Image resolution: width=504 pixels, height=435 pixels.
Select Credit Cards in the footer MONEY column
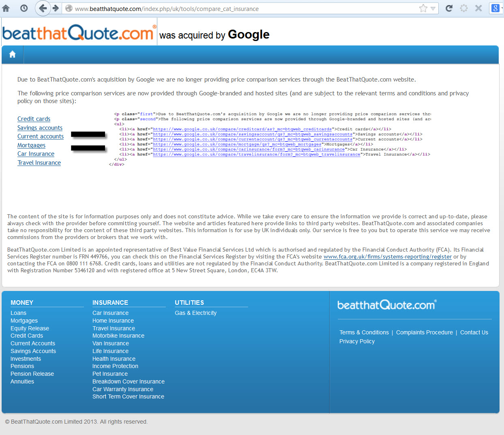pyautogui.click(x=27, y=336)
